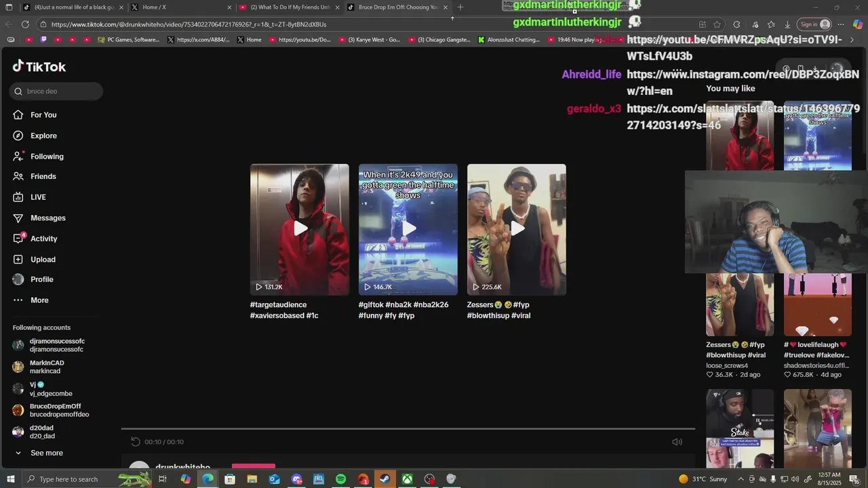Click the browser Sign in button
This screenshot has width=868, height=488.
(x=815, y=24)
